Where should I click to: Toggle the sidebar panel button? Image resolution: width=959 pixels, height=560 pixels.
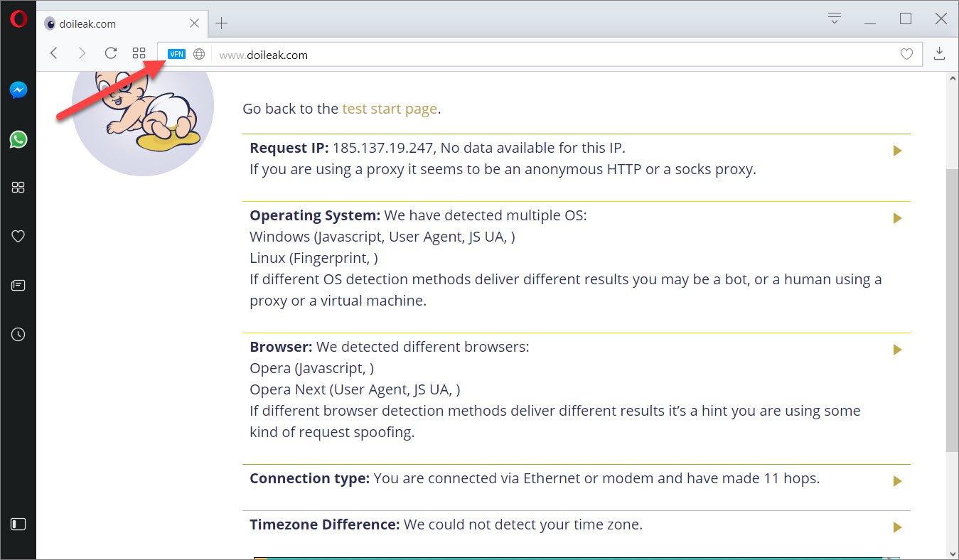click(18, 524)
